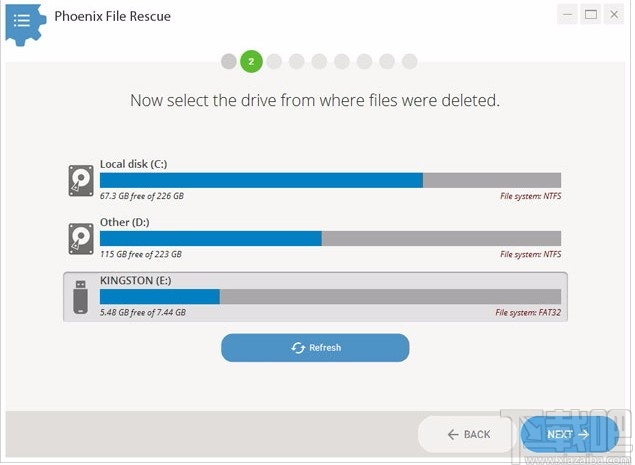Click the KINGSTON (E:) USB drive icon
The width and height of the screenshot is (635, 465).
(81, 296)
